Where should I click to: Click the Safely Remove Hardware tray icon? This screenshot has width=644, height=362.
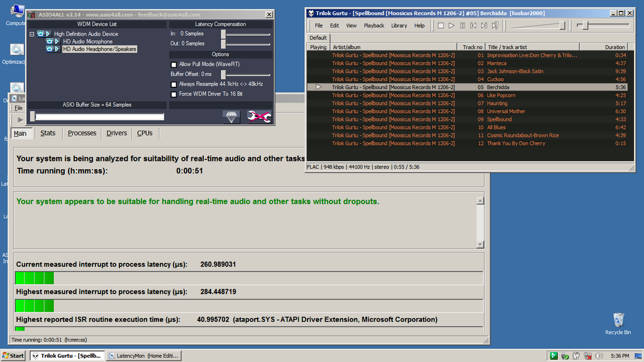coord(565,356)
